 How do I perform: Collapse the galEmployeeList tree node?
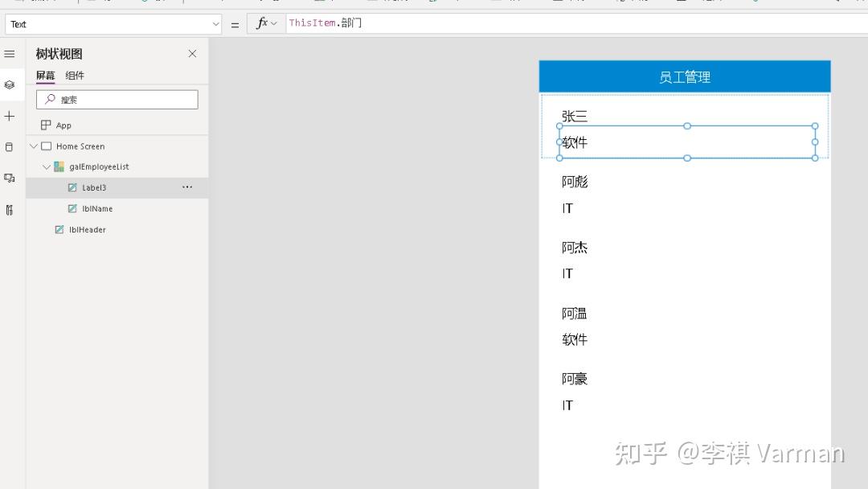tap(47, 166)
